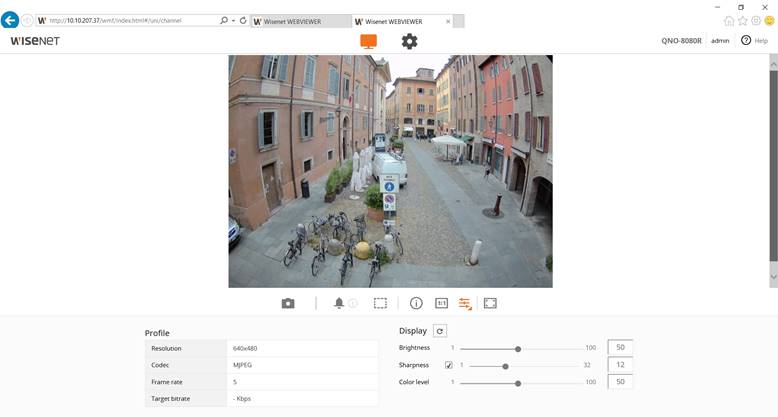This screenshot has width=778, height=417.
Task: Open the setup gear page
Action: tap(409, 41)
